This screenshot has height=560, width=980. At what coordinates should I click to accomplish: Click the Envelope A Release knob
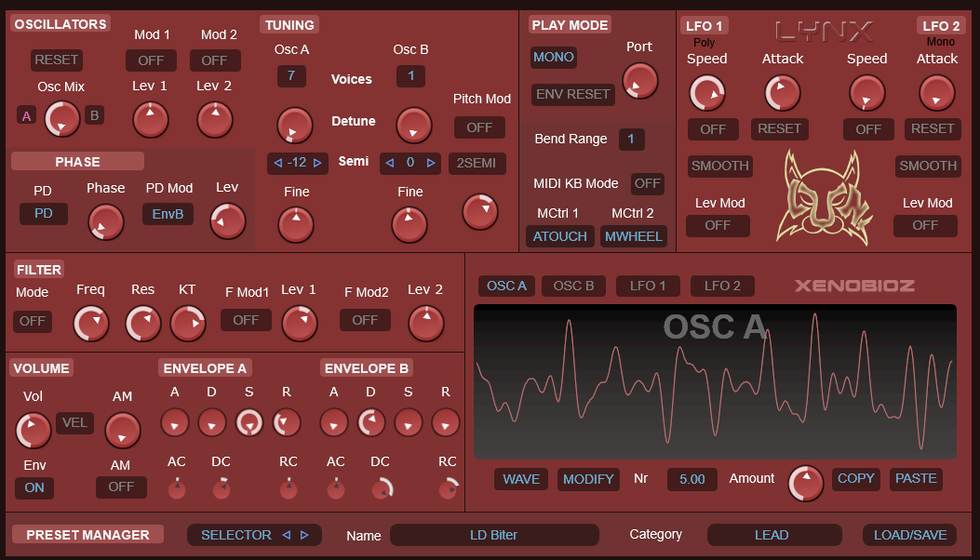click(x=287, y=423)
